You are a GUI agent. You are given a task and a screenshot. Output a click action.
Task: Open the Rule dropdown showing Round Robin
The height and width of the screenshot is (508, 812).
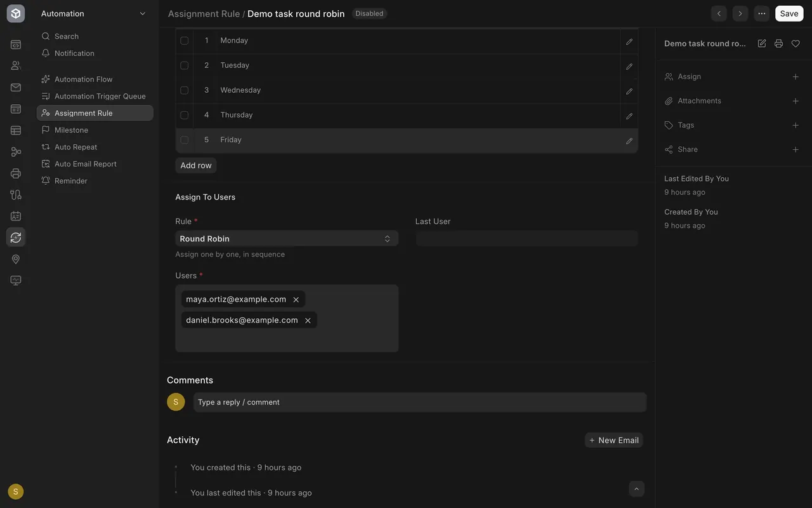(287, 239)
